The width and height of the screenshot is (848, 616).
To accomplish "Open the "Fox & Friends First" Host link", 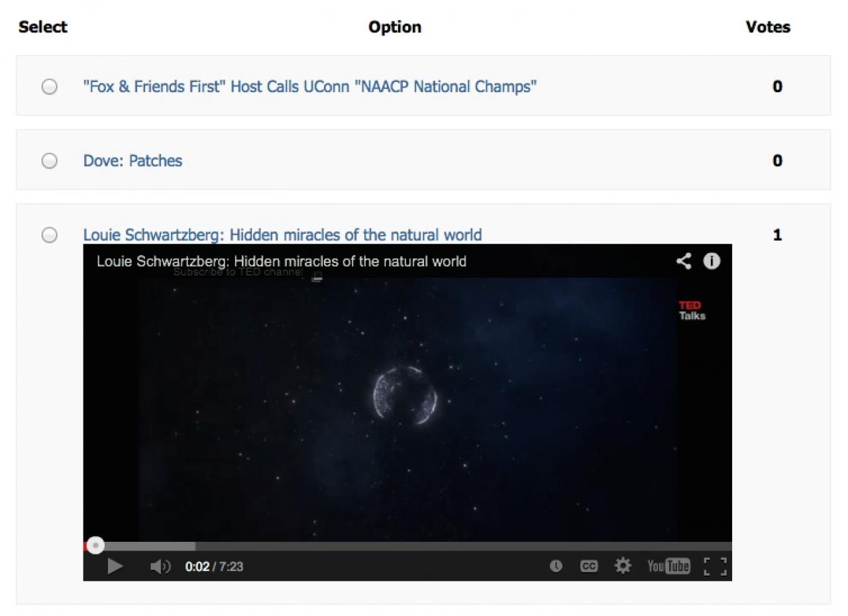I will [310, 87].
